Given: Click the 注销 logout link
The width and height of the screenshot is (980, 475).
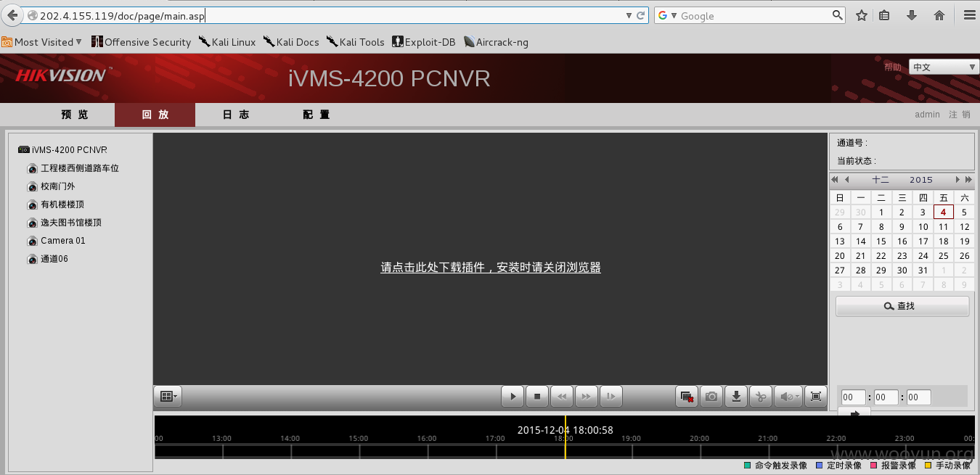Looking at the screenshot, I should pos(959,115).
